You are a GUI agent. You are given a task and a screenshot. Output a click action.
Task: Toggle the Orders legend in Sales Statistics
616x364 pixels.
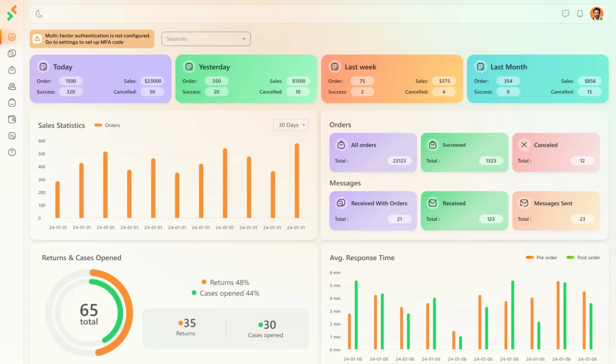pos(107,125)
